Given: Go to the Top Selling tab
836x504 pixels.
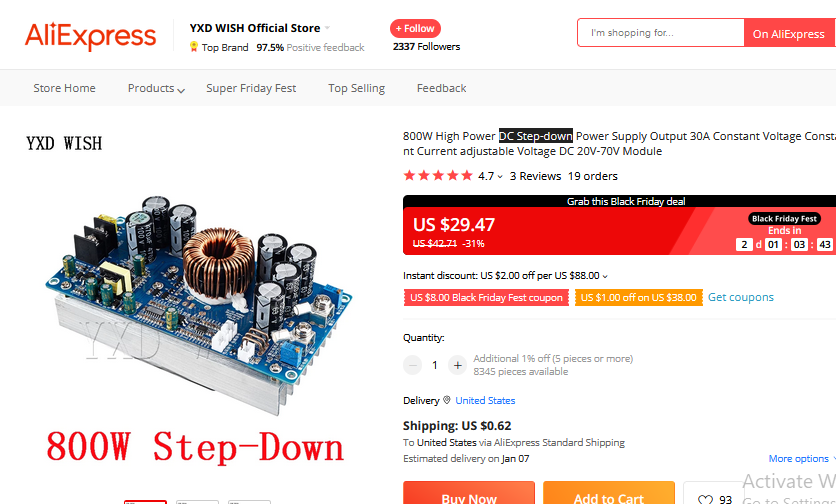Looking at the screenshot, I should [356, 88].
